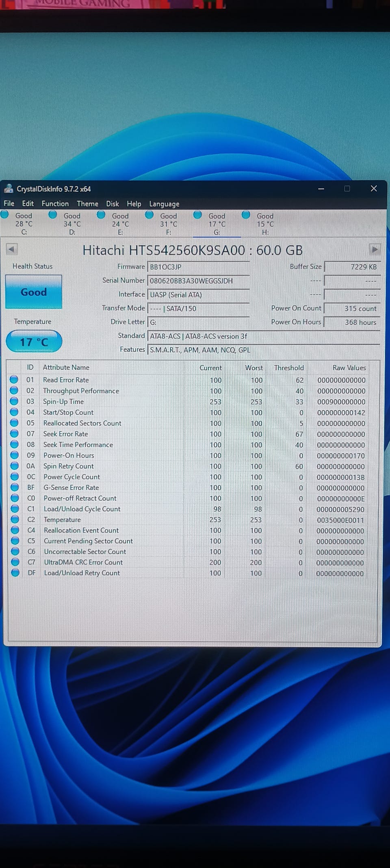Open the Language menu
Screen dimensions: 390x868
coord(164,204)
